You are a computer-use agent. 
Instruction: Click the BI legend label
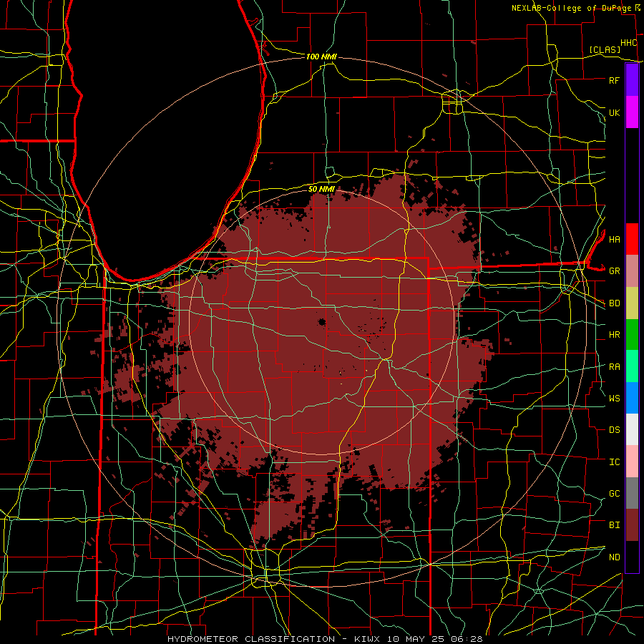(x=614, y=525)
